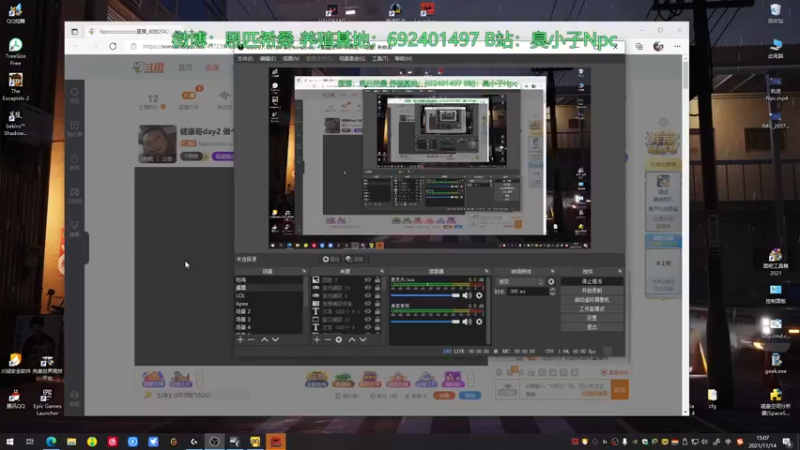
Task: Toggle lock on 视频捕获设备 source
Action: 378,304
